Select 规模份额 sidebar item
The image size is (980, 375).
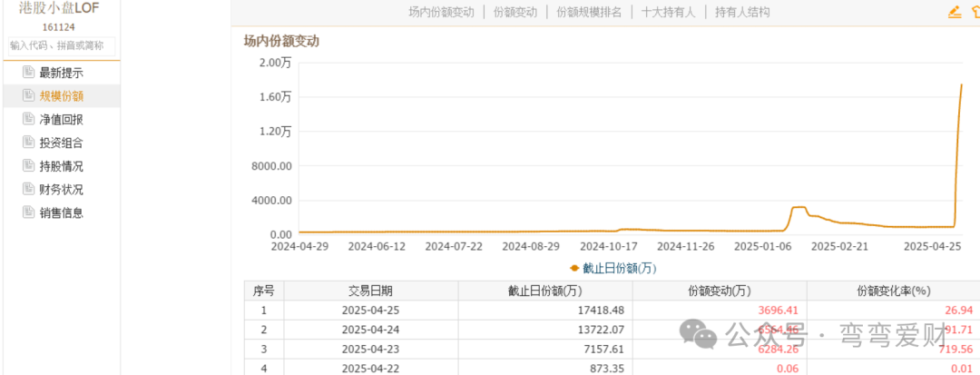click(62, 95)
